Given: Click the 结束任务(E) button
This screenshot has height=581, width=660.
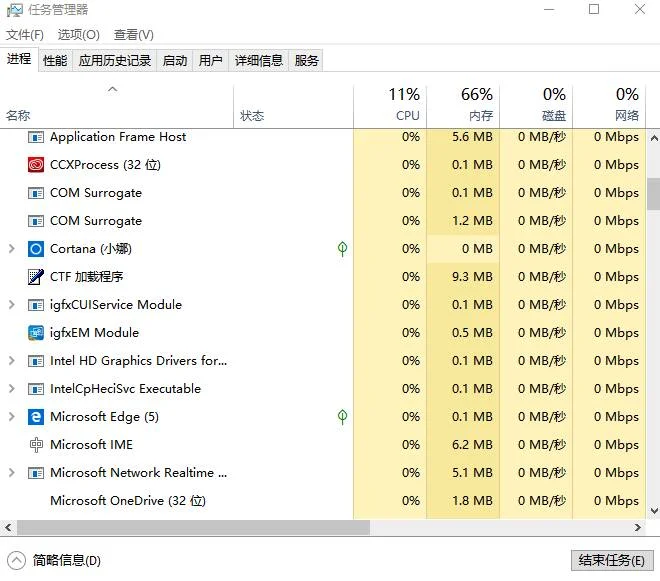Looking at the screenshot, I should click(611, 560).
